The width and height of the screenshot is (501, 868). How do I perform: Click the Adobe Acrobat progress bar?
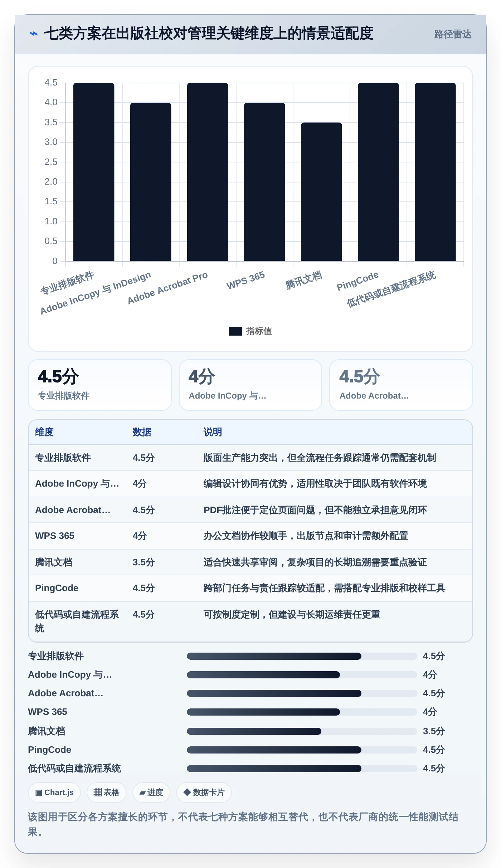302,693
